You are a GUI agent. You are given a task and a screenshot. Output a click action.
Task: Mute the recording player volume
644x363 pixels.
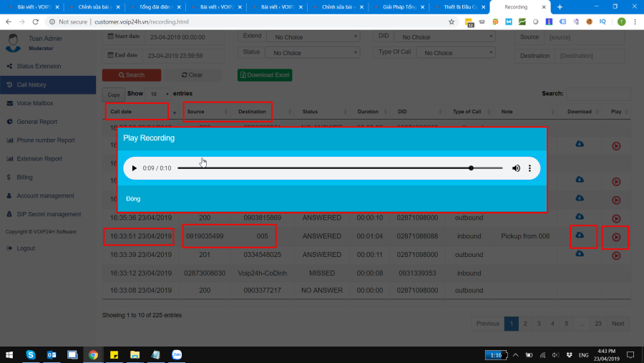[516, 168]
